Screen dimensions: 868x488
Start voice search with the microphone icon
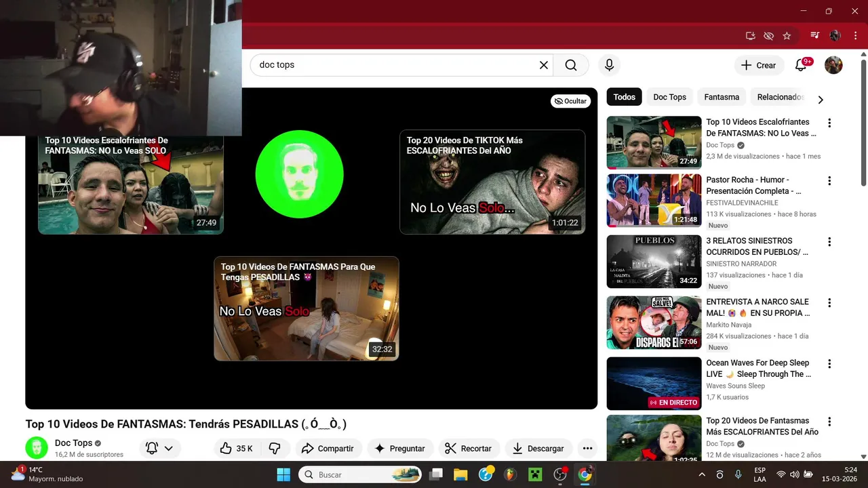[609, 65]
